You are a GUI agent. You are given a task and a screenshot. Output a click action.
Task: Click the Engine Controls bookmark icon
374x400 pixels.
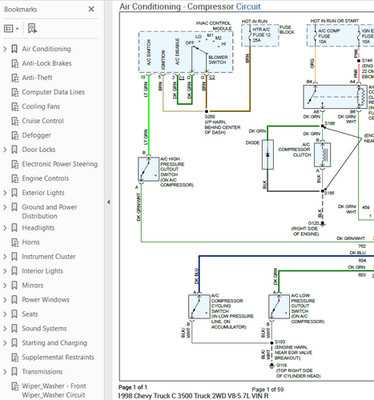click(x=15, y=178)
